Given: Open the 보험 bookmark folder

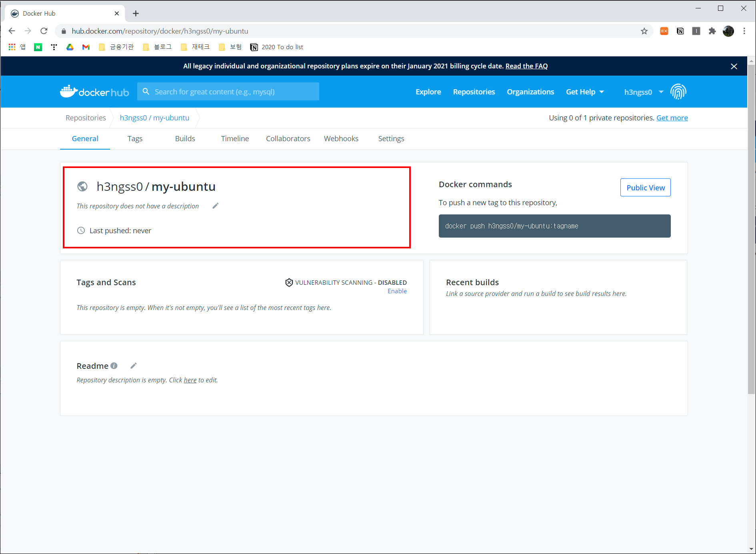Looking at the screenshot, I should (230, 47).
